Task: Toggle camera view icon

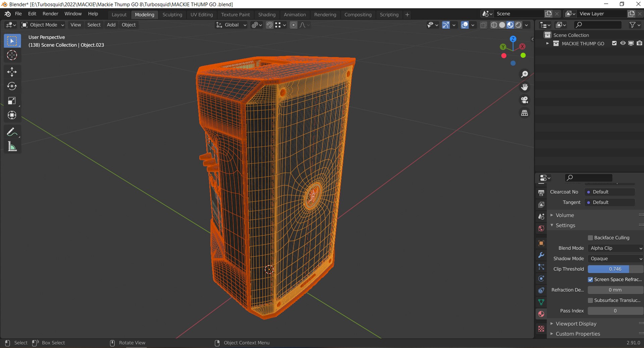Action: click(x=525, y=100)
